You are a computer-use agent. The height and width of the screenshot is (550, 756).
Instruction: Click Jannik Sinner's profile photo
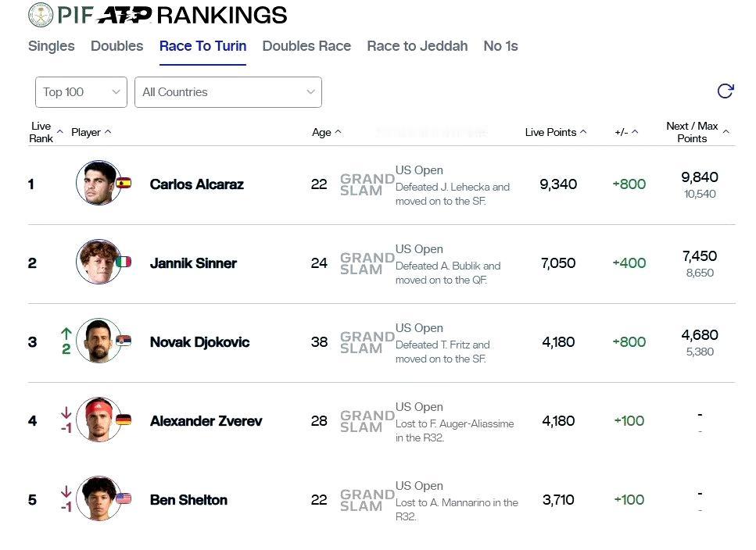(x=99, y=262)
